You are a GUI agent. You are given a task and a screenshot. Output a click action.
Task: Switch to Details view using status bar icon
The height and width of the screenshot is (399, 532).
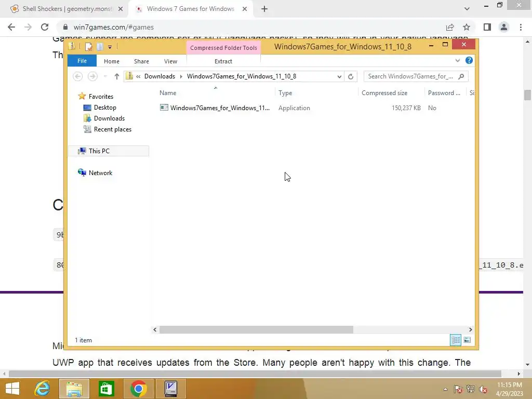click(x=455, y=340)
